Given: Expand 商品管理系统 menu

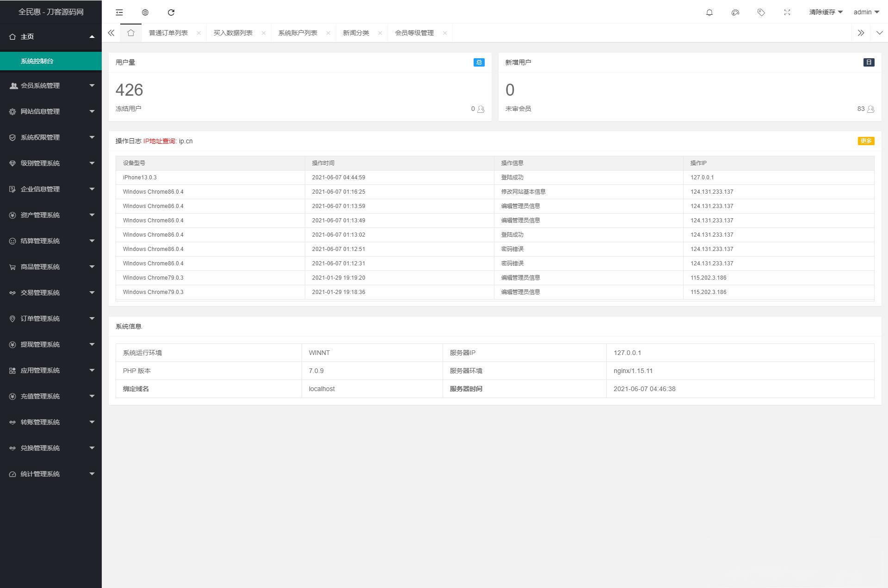Looking at the screenshot, I should [51, 267].
